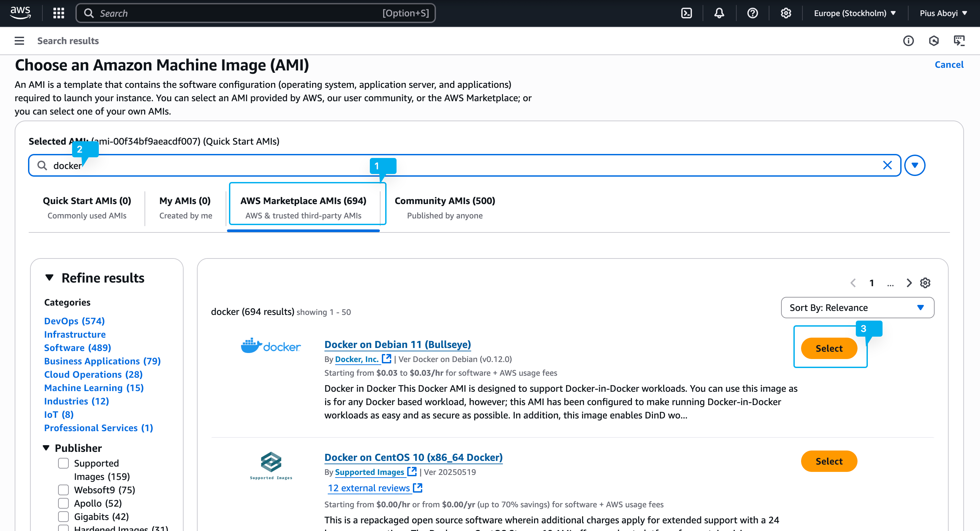Viewport: 980px width, 531px height.
Task: Launch CloudShell from top bar
Action: (x=686, y=13)
